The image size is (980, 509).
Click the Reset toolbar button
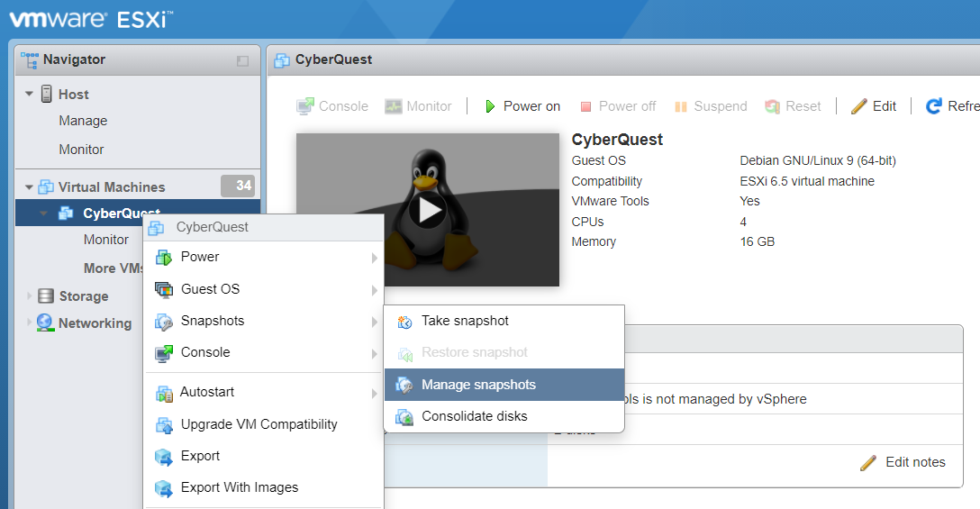coord(793,106)
